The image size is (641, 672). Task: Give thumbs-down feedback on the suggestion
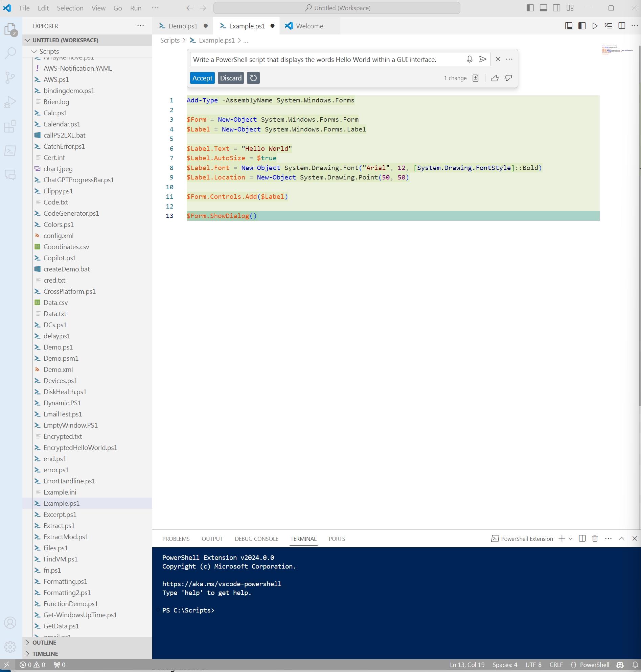coord(508,78)
